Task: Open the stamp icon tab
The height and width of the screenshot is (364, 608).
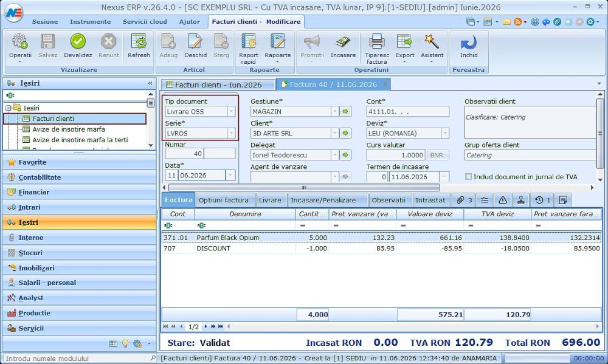Action: pyautogui.click(x=521, y=200)
